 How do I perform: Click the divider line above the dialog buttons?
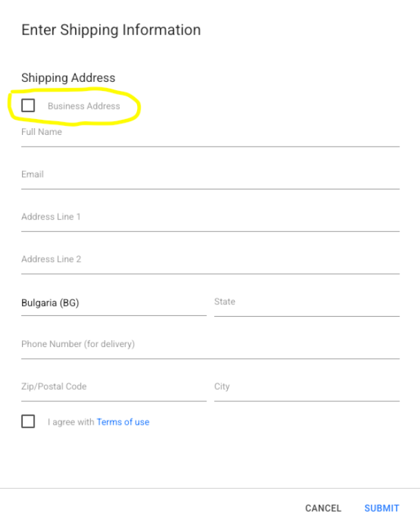point(210,489)
